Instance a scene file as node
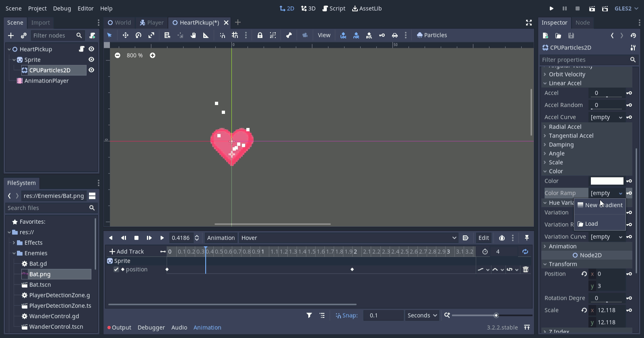644x338 pixels. tap(24, 35)
